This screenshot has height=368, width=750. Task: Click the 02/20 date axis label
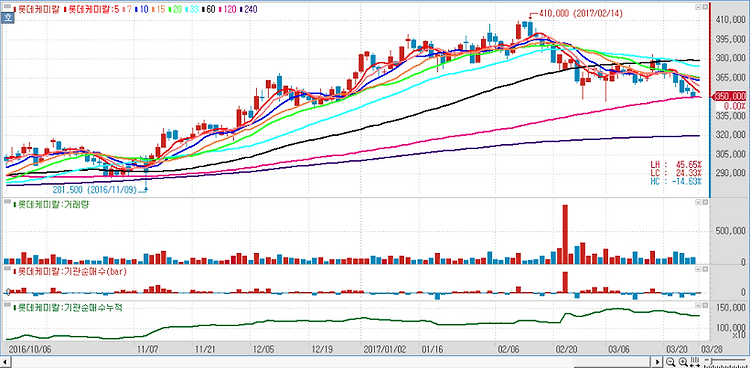coord(565,348)
